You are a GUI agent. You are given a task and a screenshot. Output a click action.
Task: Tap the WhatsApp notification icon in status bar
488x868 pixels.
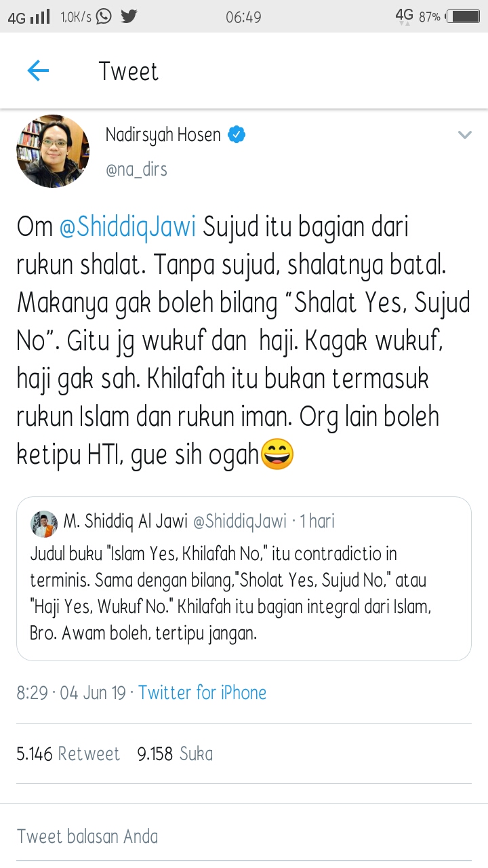pyautogui.click(x=104, y=16)
